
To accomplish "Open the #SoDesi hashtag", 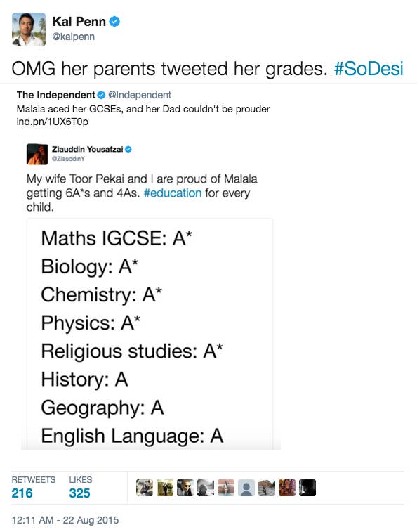I will tap(369, 69).
